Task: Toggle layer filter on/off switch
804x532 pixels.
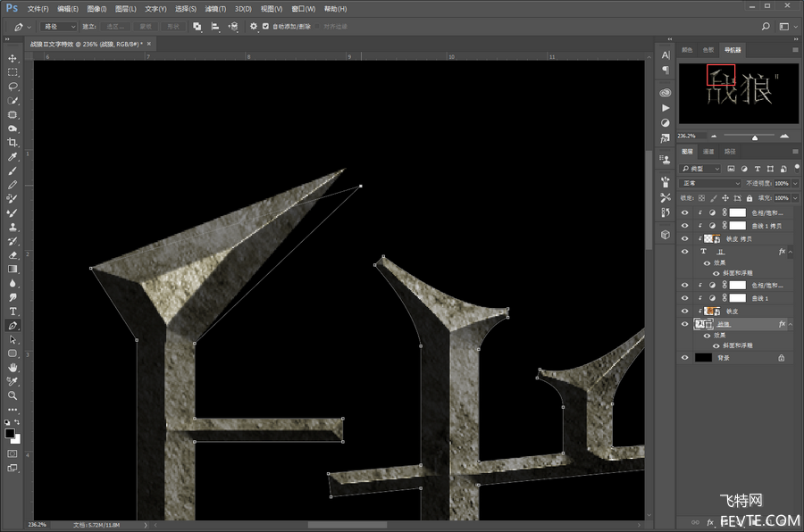Action: click(x=797, y=168)
